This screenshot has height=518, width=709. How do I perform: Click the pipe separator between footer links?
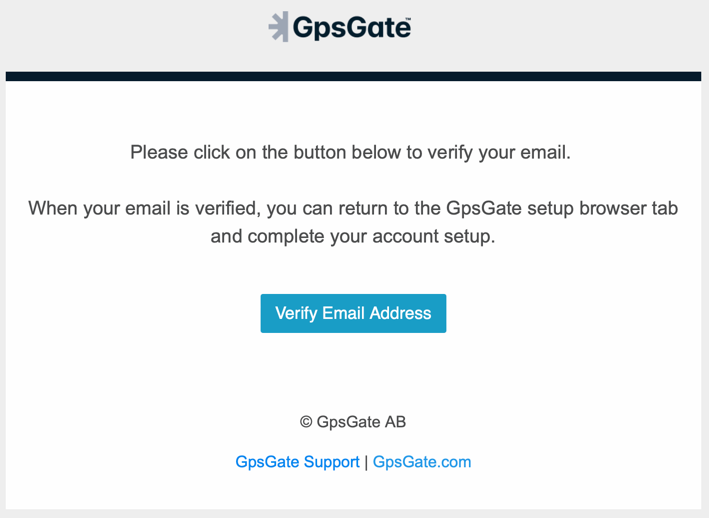(366, 462)
